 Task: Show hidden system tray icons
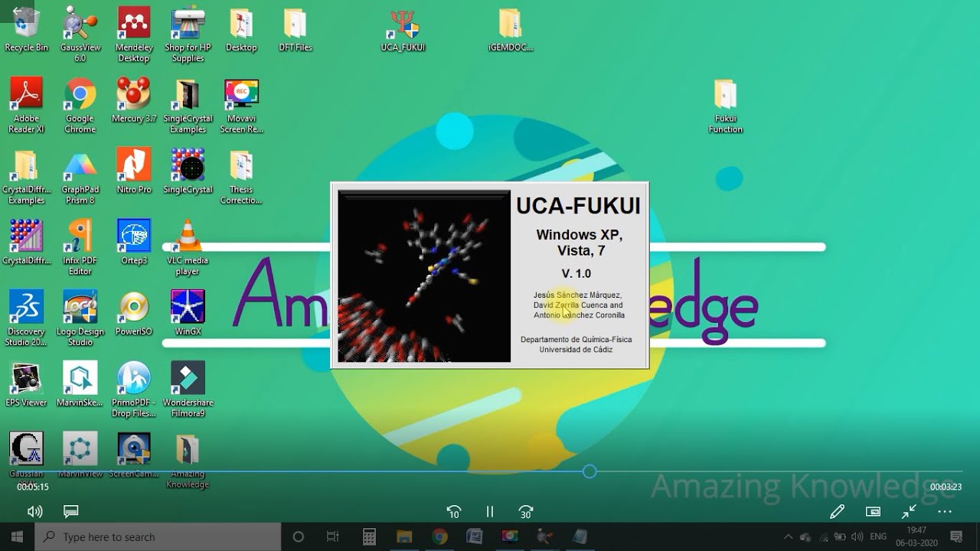point(789,536)
